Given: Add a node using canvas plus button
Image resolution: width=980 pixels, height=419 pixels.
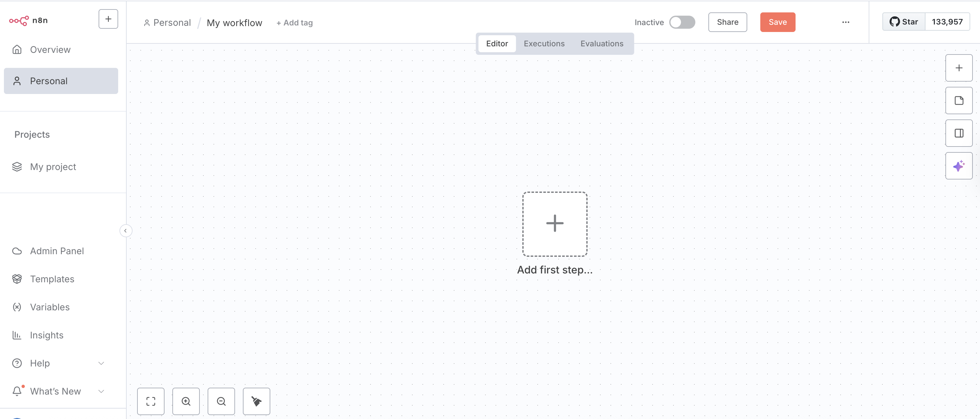Looking at the screenshot, I should click(x=959, y=68).
